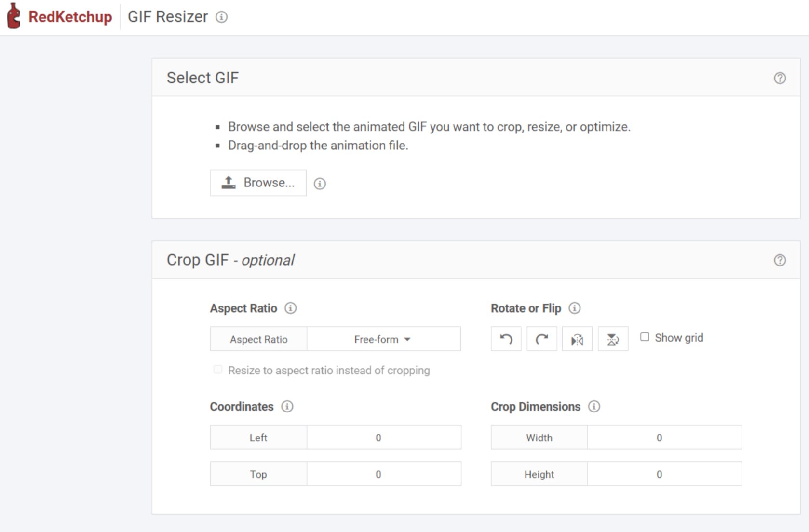View info about Crop Dimensions

595,407
